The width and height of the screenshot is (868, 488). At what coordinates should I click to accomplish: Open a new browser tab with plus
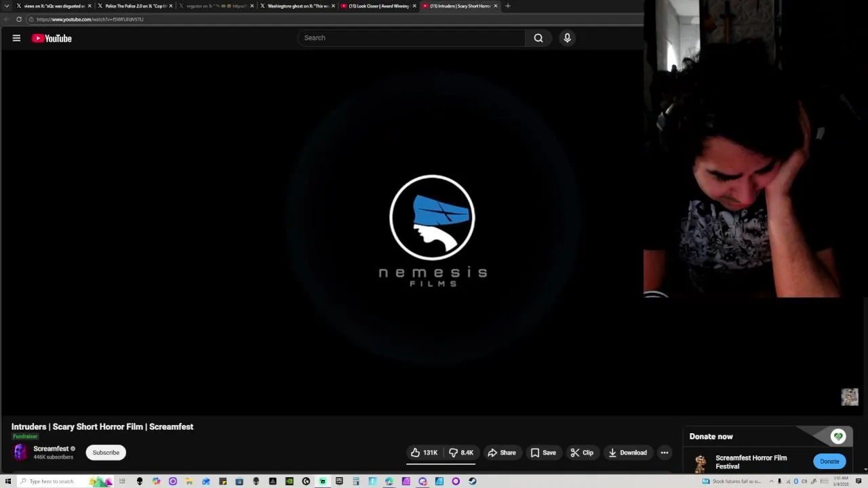coord(508,6)
